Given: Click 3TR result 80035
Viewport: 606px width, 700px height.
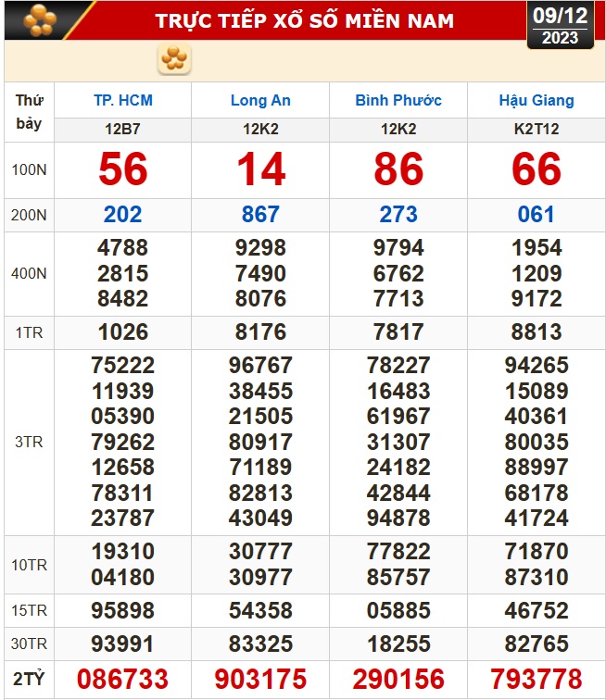Looking at the screenshot, I should click(x=537, y=442).
